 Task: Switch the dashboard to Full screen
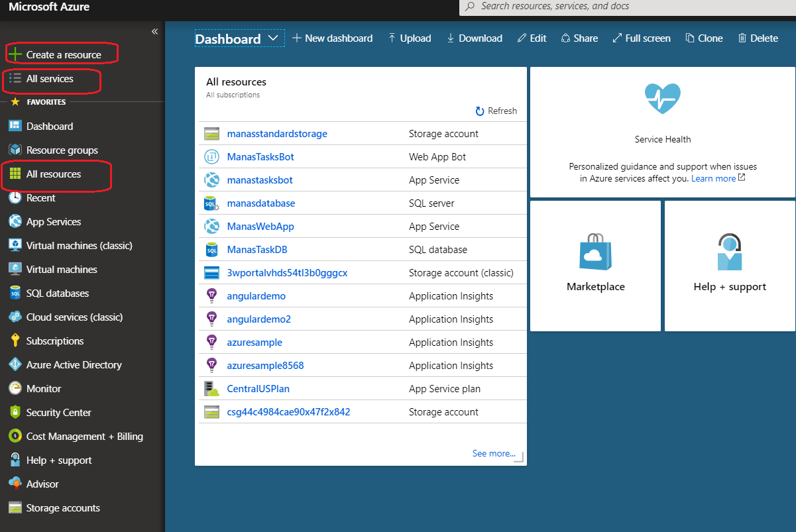pyautogui.click(x=642, y=38)
